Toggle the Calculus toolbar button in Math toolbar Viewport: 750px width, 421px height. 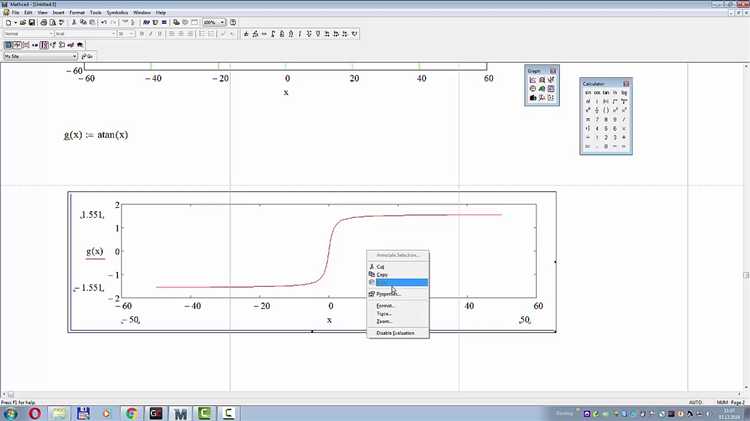(x=44, y=45)
